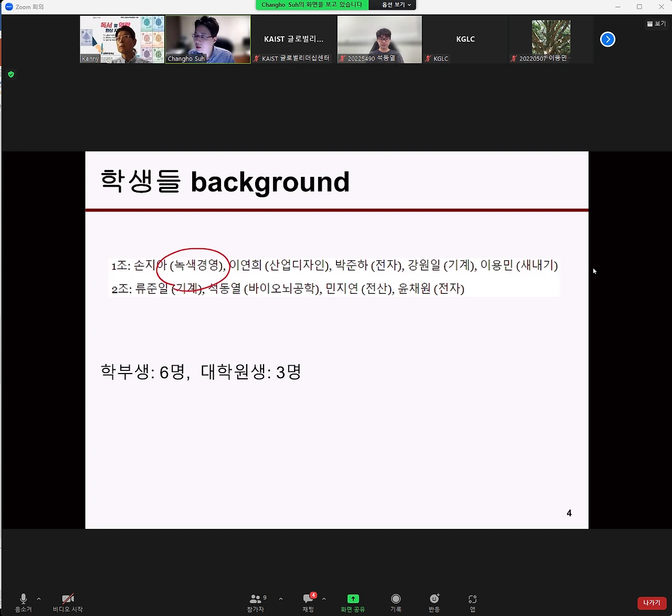This screenshot has width=672, height=616.
Task: Click the Zoom logo in title bar
Action: 9,7
